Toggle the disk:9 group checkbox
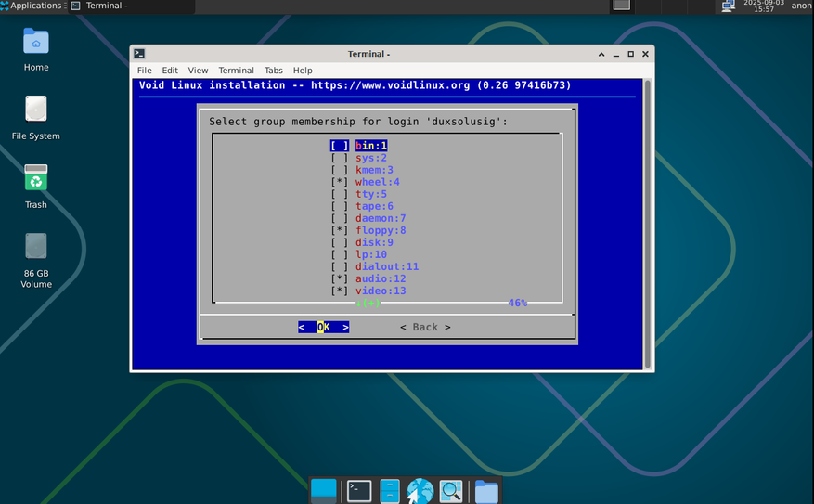The image size is (814, 504). 340,242
